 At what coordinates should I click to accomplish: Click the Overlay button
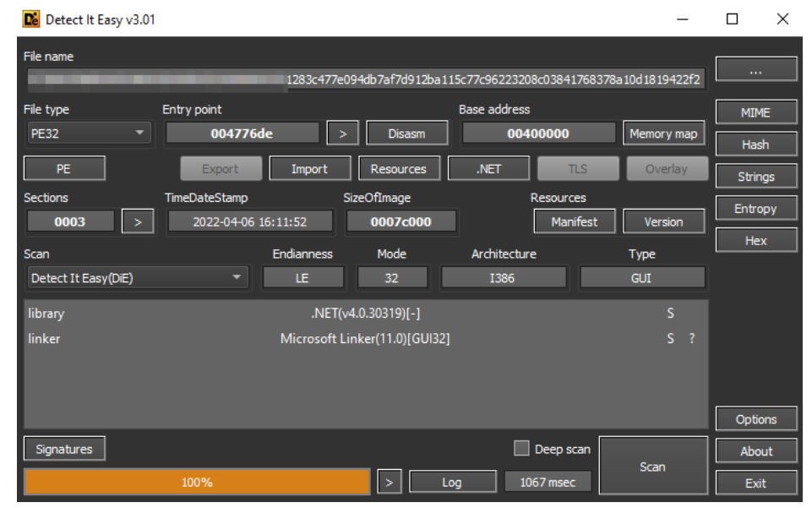pyautogui.click(x=667, y=169)
